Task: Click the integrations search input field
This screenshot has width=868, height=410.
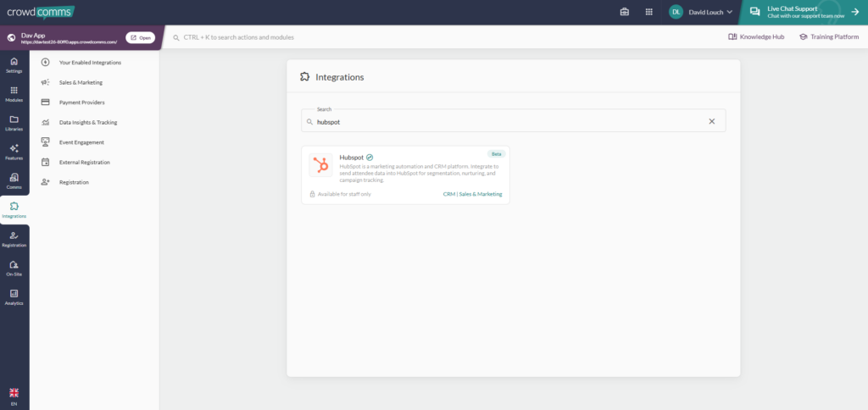Action: pos(509,121)
